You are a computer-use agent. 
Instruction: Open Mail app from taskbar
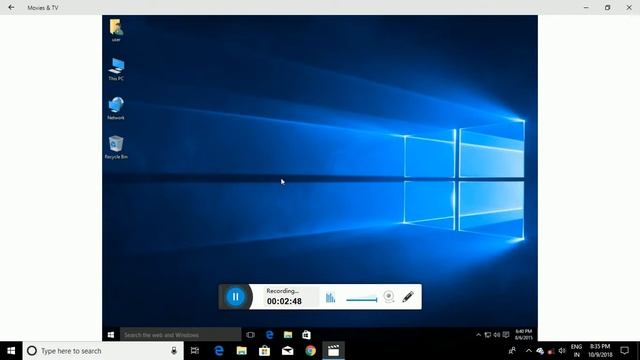tap(287, 351)
